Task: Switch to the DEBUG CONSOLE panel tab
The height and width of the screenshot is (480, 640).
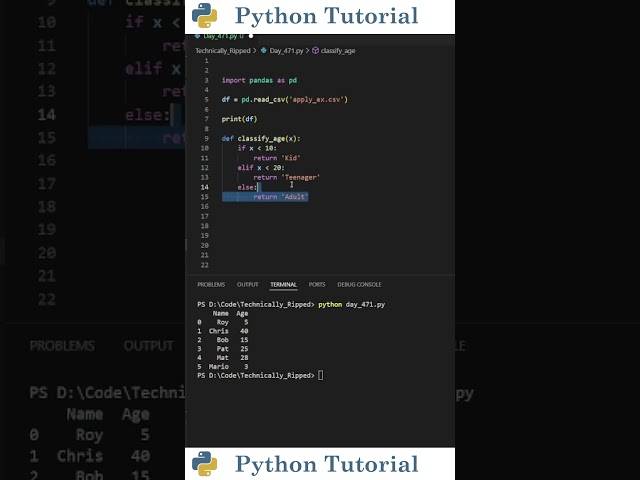Action: point(359,284)
